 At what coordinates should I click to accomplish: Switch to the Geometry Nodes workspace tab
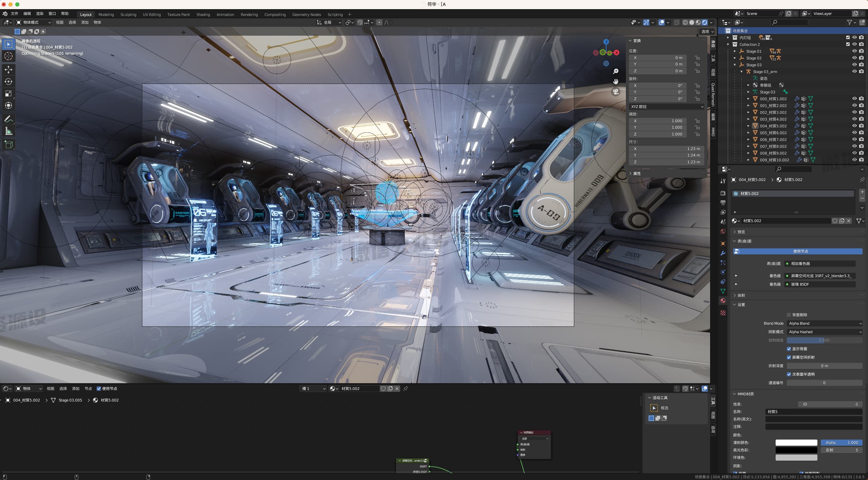point(306,15)
